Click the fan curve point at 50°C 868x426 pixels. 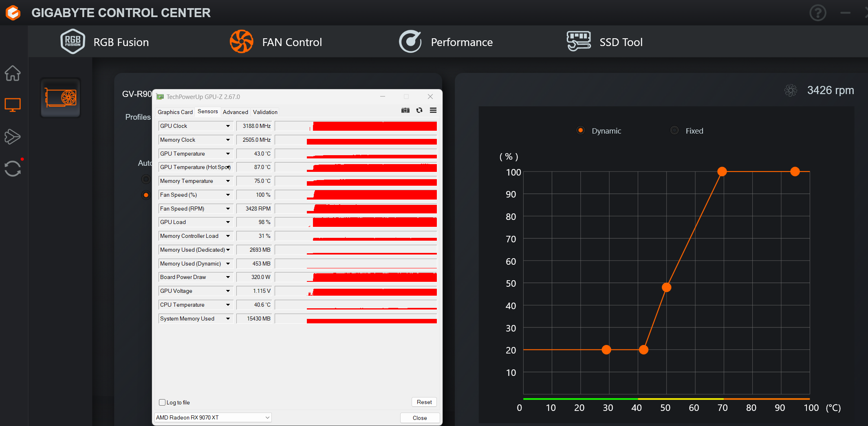pos(666,288)
